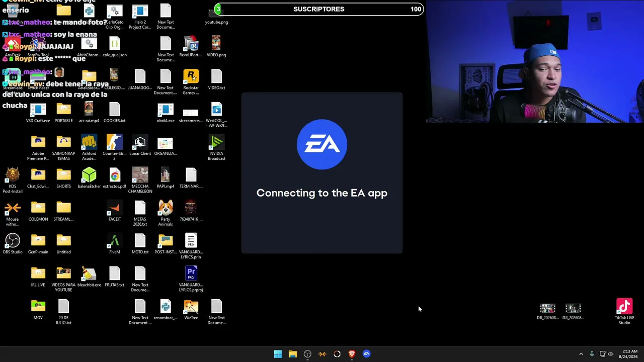Screen dimensions: 644x362
Task: Open the volume tray control
Action: [610, 354]
